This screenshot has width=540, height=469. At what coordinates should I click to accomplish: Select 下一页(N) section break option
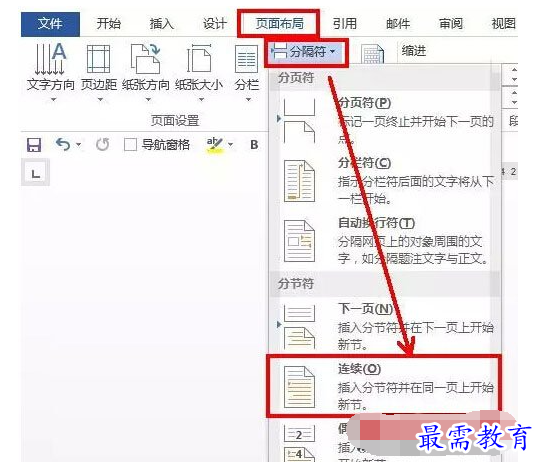point(385,326)
